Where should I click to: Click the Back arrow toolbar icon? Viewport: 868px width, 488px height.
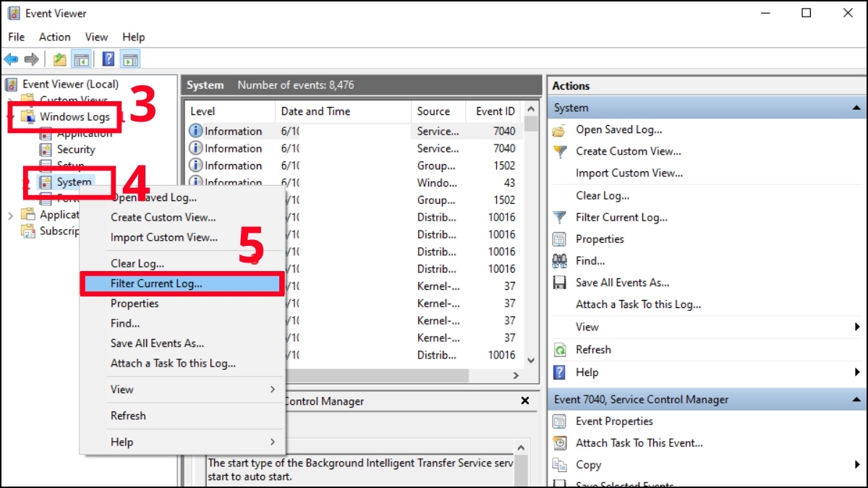click(x=11, y=59)
